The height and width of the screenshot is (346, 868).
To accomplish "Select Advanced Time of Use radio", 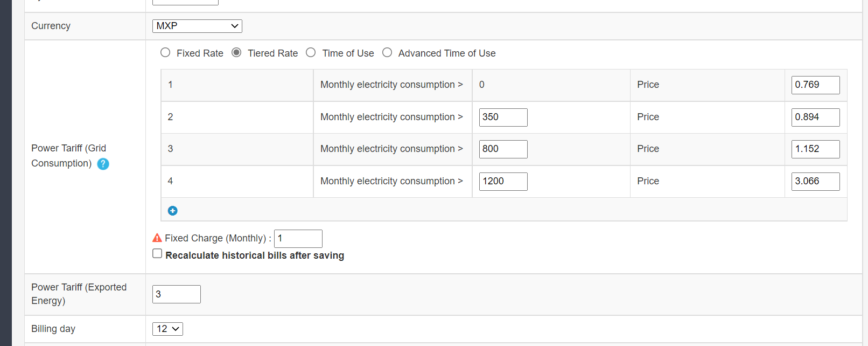I will [387, 52].
